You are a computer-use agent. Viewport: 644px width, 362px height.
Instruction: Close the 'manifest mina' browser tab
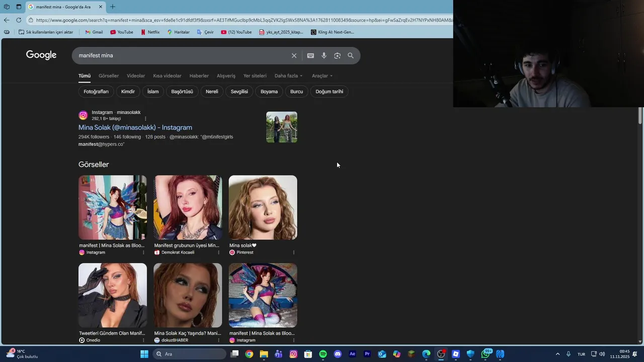[101, 7]
